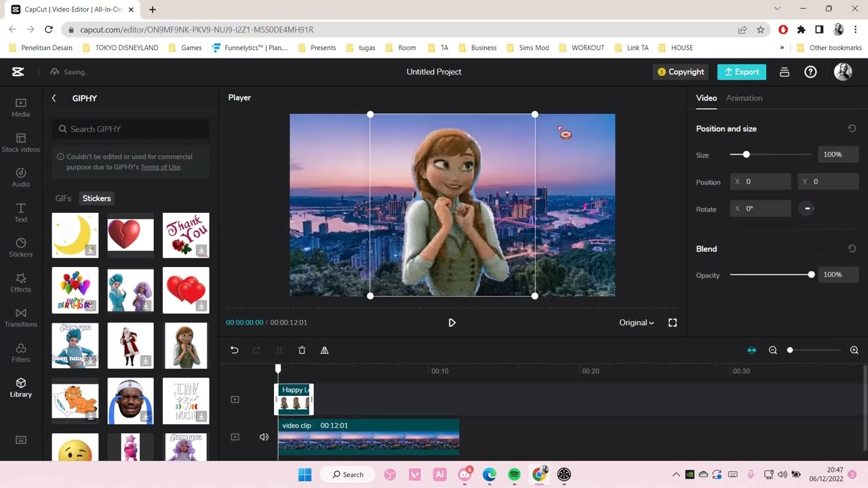This screenshot has height=488, width=868.
Task: Click the Size percentage field
Action: click(x=837, y=155)
